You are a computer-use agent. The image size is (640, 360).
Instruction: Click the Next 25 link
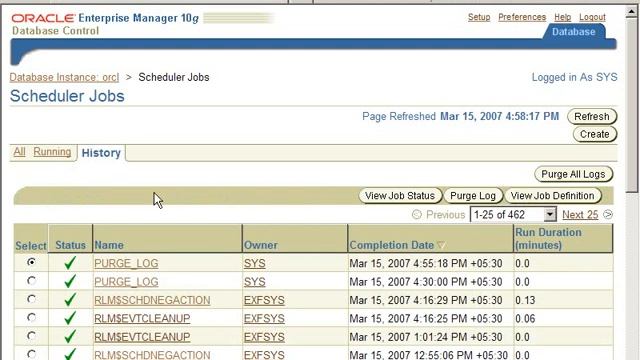coord(580,215)
